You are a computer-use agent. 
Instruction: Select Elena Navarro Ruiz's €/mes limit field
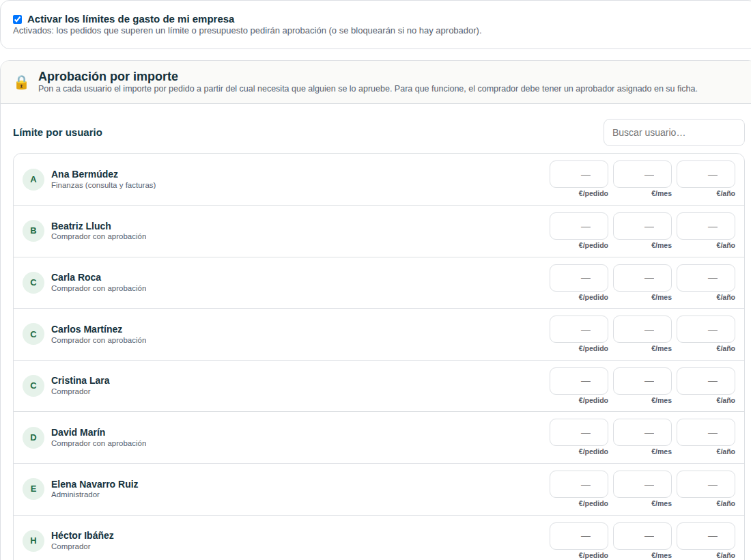[642, 484]
